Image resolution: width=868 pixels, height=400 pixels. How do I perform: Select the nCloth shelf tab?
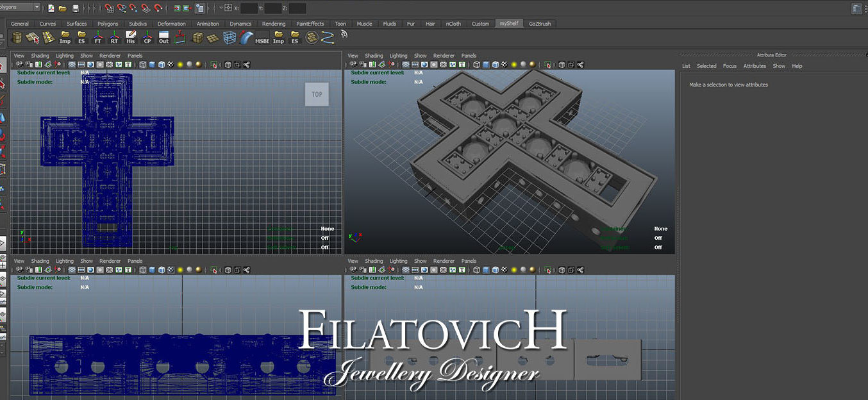click(x=453, y=24)
